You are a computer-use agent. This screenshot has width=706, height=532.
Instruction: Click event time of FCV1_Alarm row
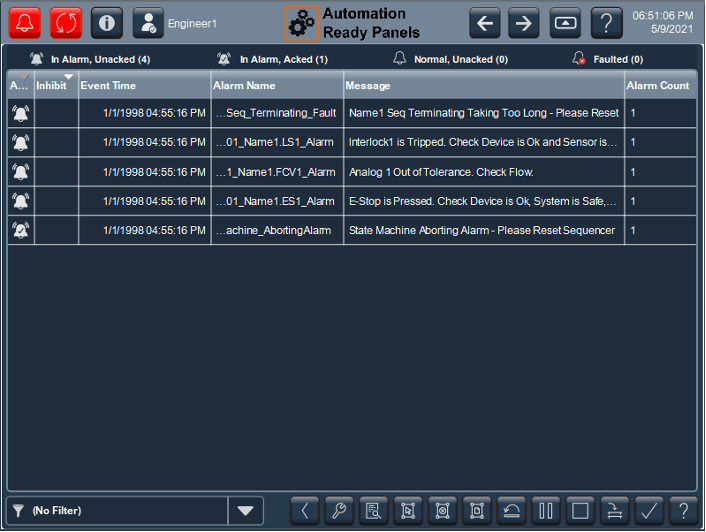[145, 172]
